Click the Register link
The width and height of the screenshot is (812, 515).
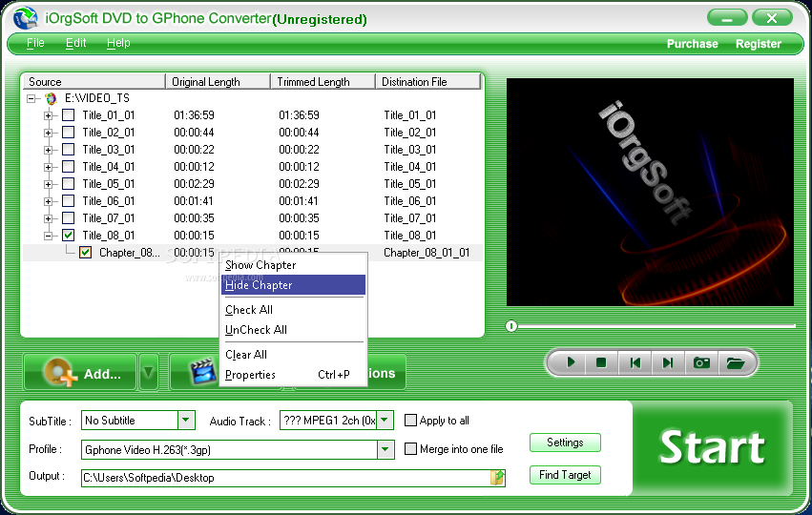pyautogui.click(x=759, y=44)
